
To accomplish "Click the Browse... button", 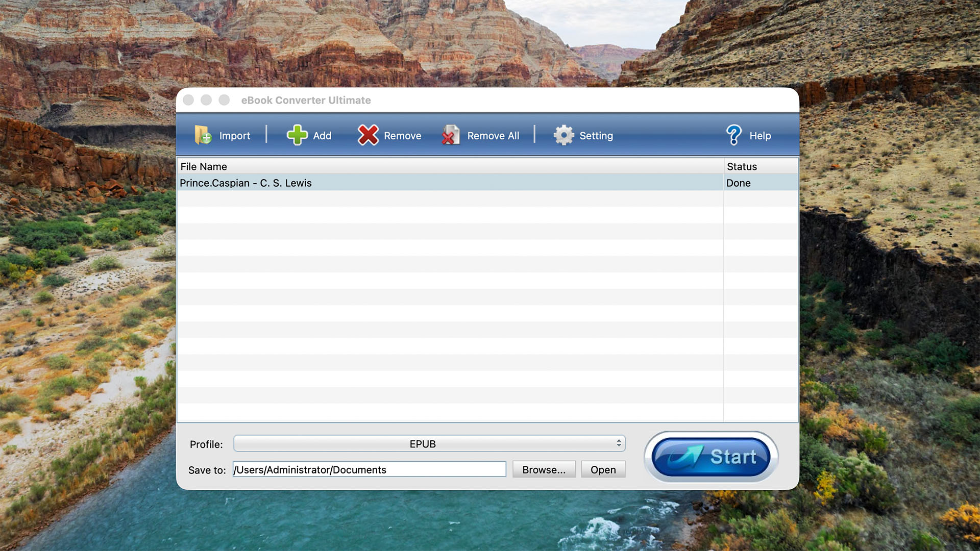I will pyautogui.click(x=544, y=469).
